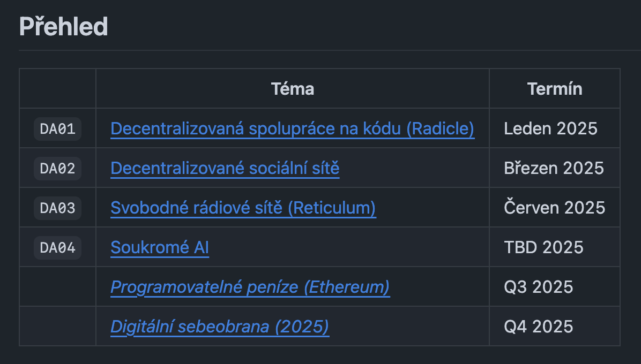Click the DA04 code badge
Image resolution: width=641 pixels, height=364 pixels.
coord(58,248)
